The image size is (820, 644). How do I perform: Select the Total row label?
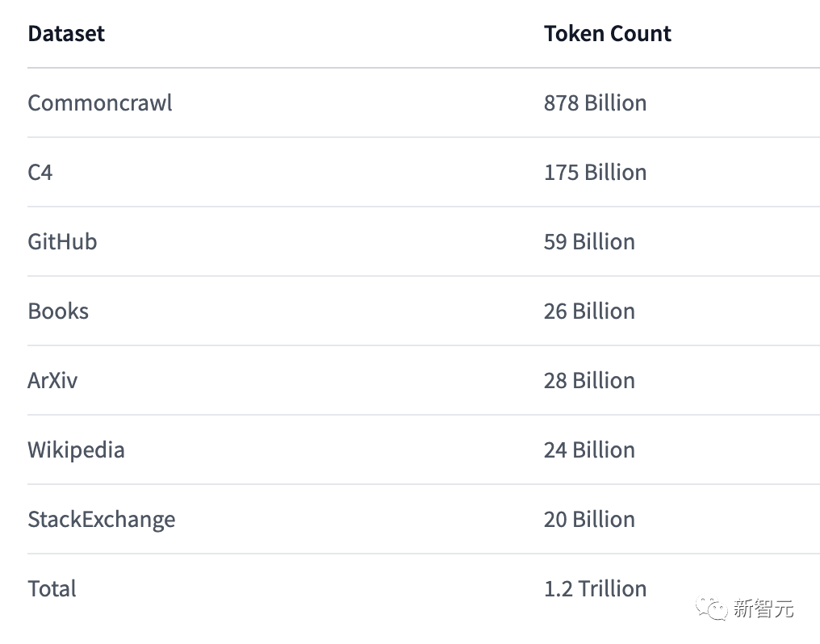point(52,589)
